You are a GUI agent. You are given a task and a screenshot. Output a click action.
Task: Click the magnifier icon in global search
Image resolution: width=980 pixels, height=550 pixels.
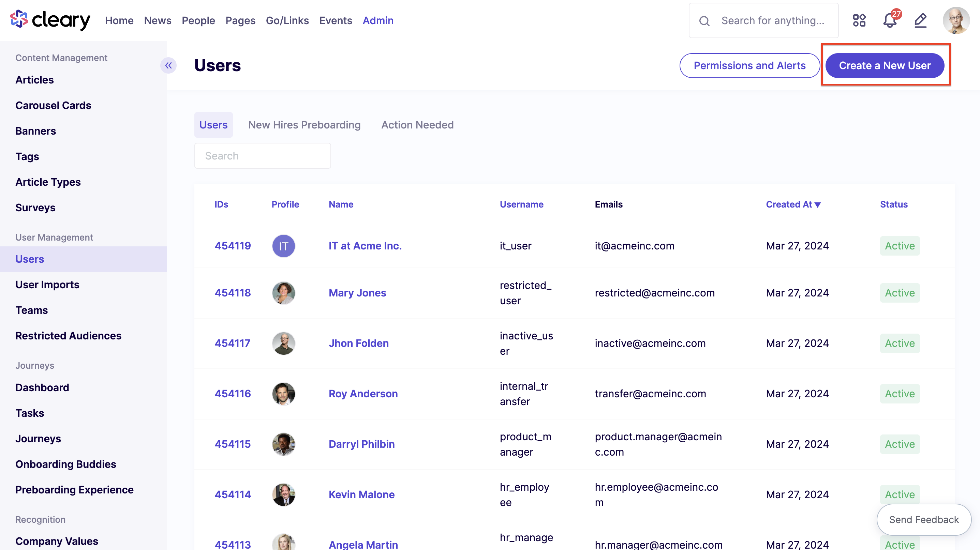(704, 21)
